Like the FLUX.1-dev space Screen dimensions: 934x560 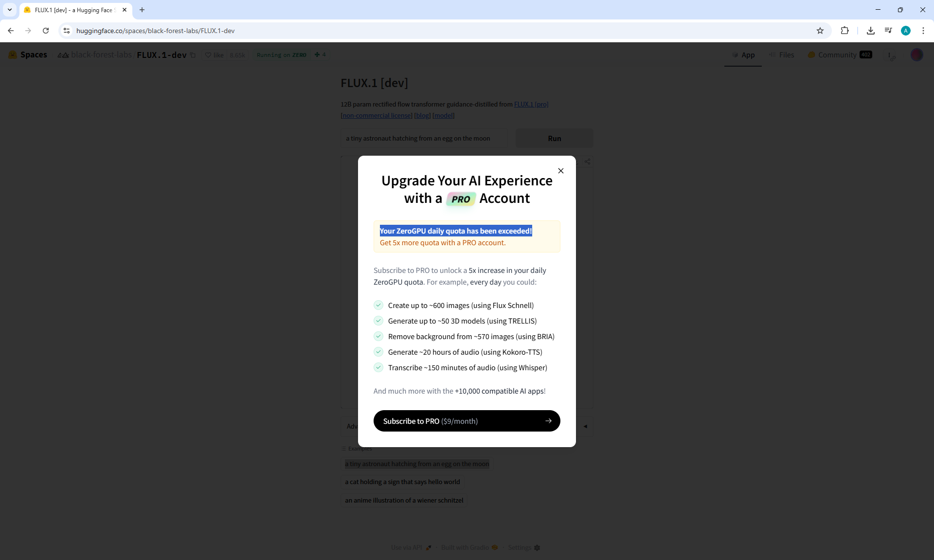[x=215, y=55]
